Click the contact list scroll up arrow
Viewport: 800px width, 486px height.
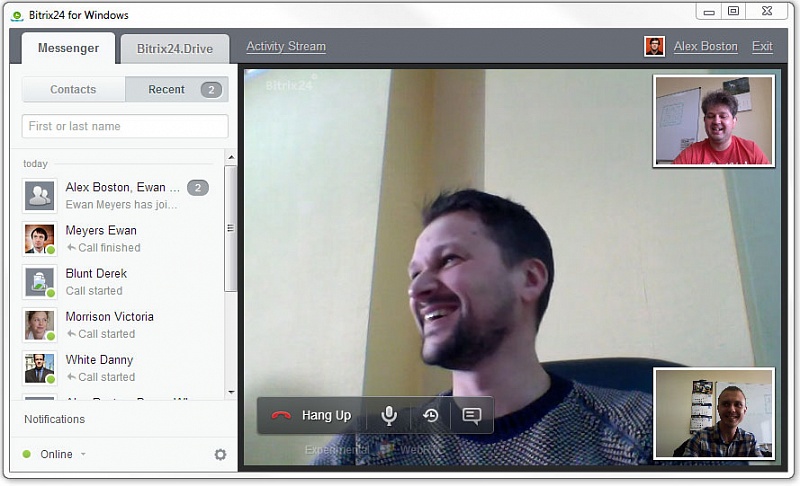[x=231, y=158]
